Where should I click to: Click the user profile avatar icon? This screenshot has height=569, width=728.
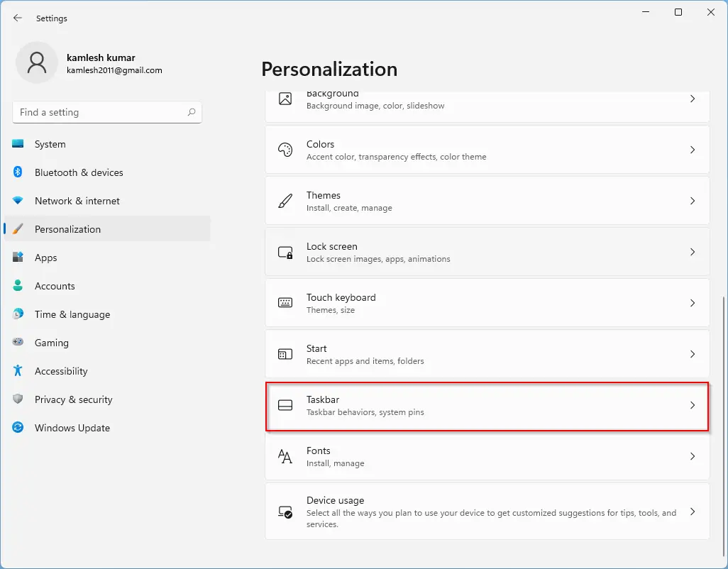click(x=37, y=62)
